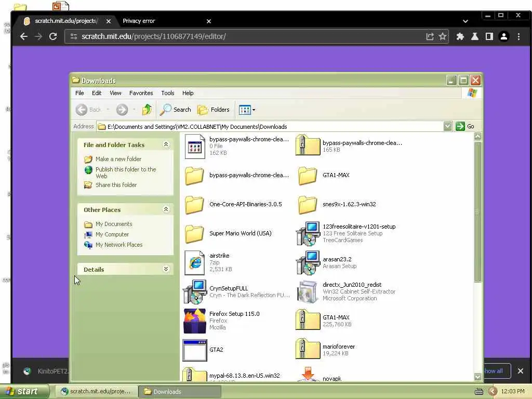Open the Help menu
This screenshot has width=532, height=399.
(188, 93)
